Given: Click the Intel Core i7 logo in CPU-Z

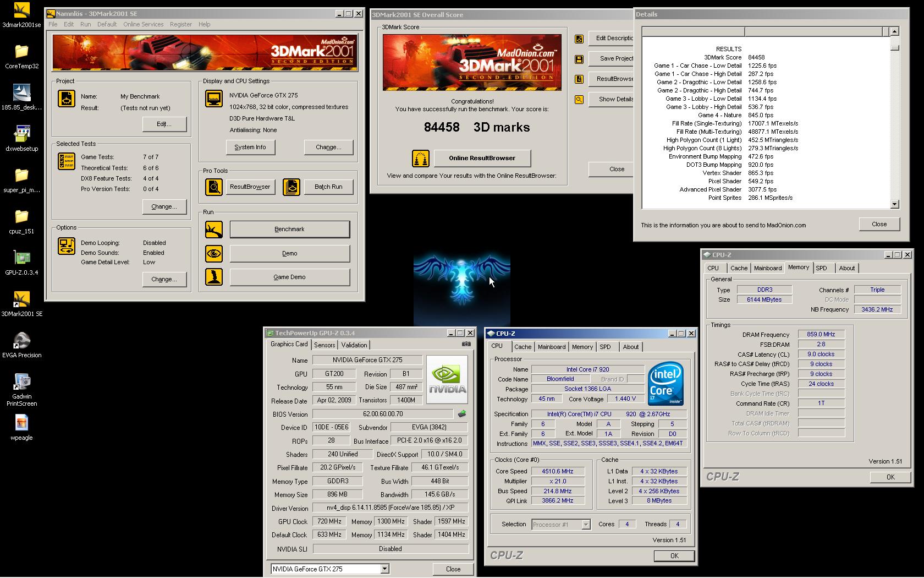Looking at the screenshot, I should pyautogui.click(x=665, y=384).
